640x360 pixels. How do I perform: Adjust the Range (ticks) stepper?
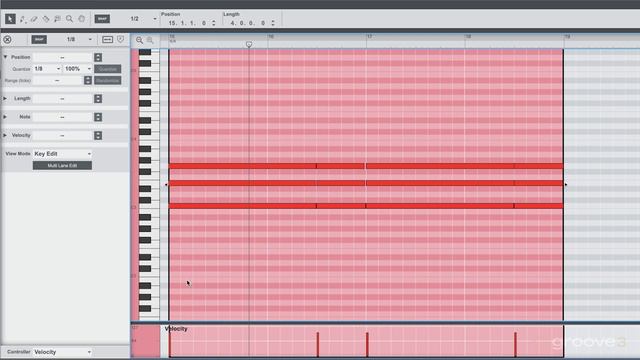click(88, 80)
